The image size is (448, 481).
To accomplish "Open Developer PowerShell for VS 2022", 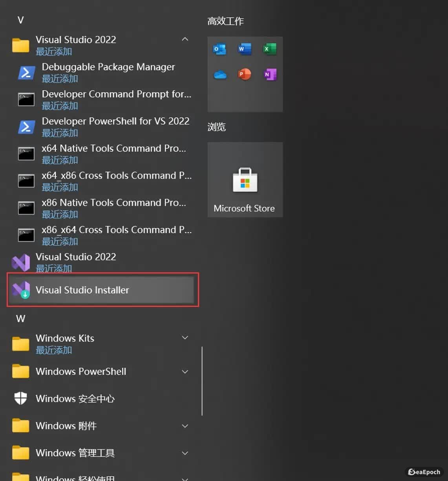I will (115, 126).
